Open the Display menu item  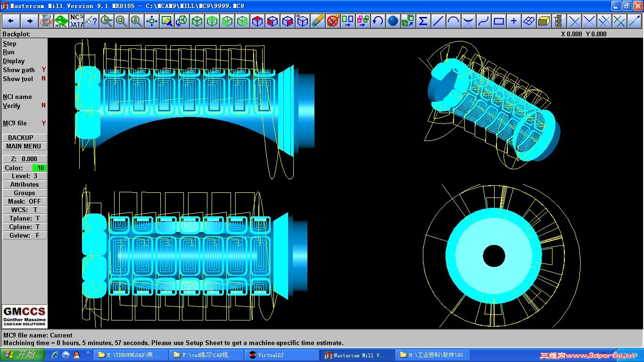tap(14, 61)
